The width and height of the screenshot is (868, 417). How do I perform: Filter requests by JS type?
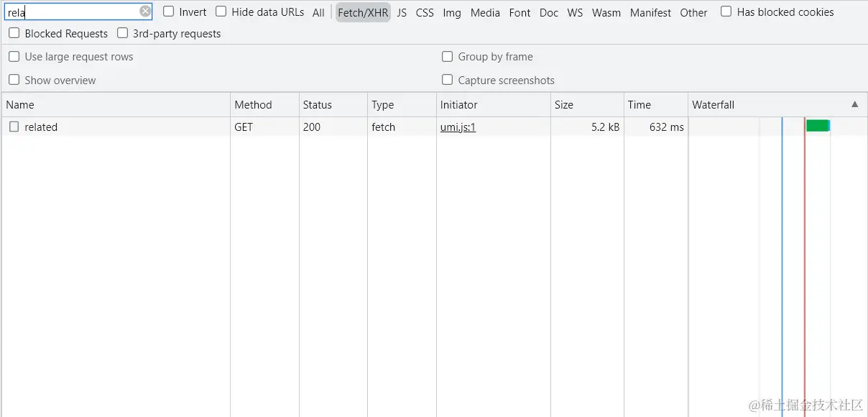pos(402,12)
